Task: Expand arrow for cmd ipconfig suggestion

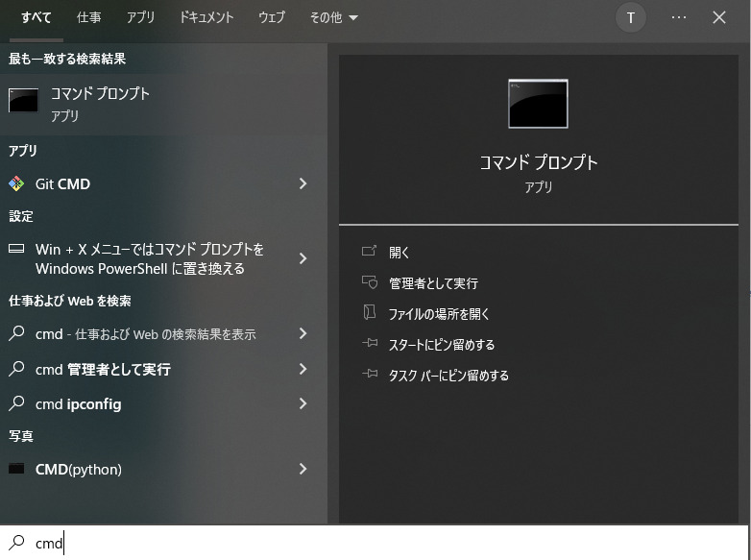Action: pyautogui.click(x=303, y=403)
